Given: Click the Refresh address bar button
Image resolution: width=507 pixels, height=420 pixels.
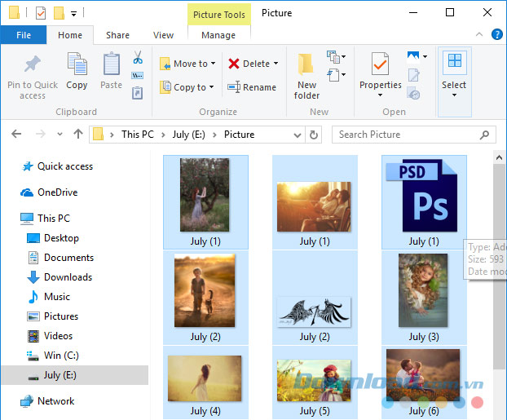Looking at the screenshot, I should (314, 135).
